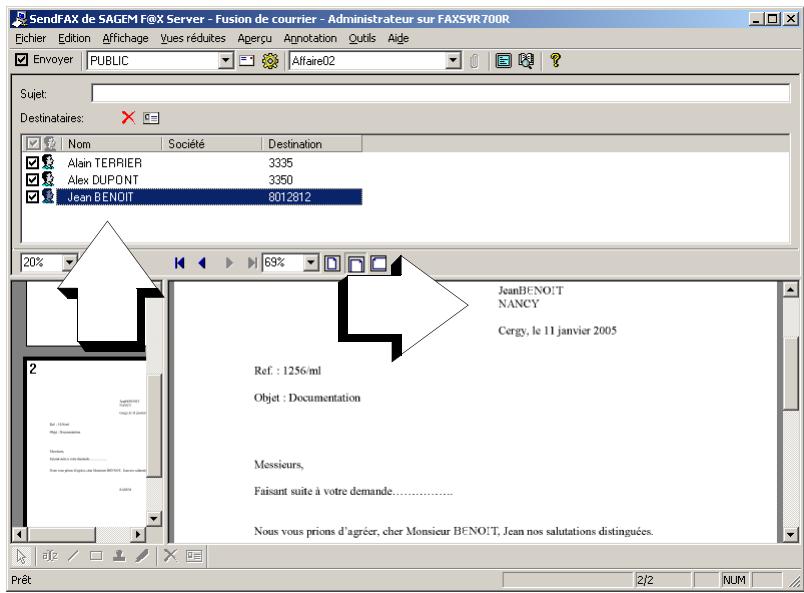Select the highlighter pen annotation tool
The height and width of the screenshot is (593, 804).
[x=142, y=556]
